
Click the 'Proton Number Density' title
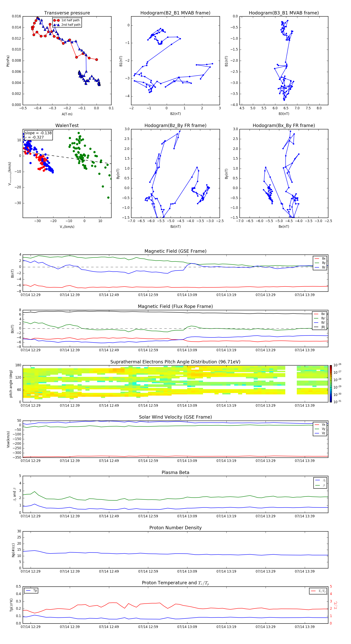[x=175, y=528]
